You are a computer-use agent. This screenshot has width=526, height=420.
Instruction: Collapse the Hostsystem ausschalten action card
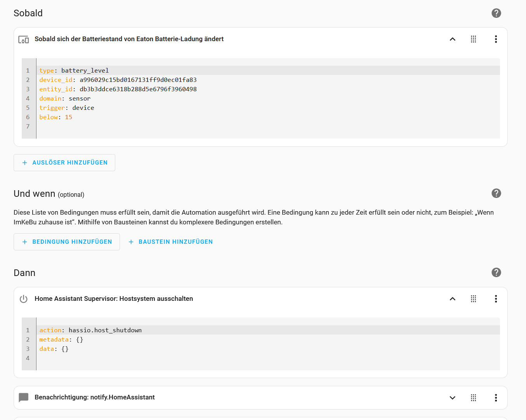[453, 299]
